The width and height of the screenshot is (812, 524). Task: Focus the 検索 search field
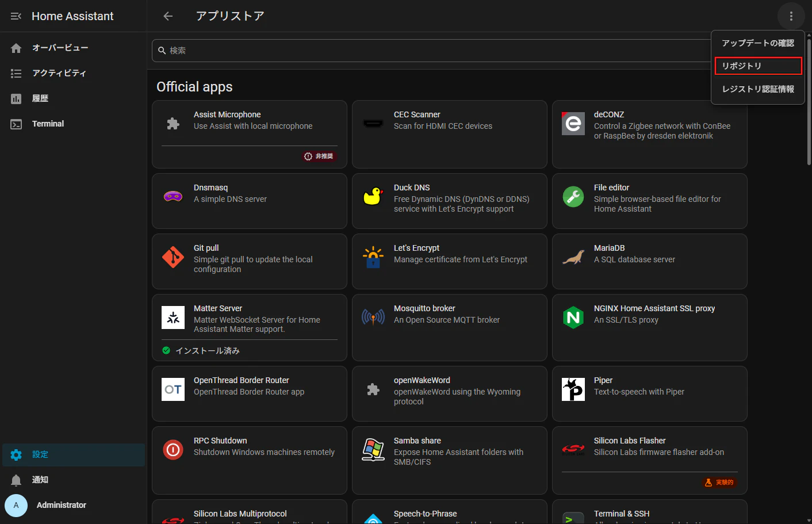tap(431, 51)
